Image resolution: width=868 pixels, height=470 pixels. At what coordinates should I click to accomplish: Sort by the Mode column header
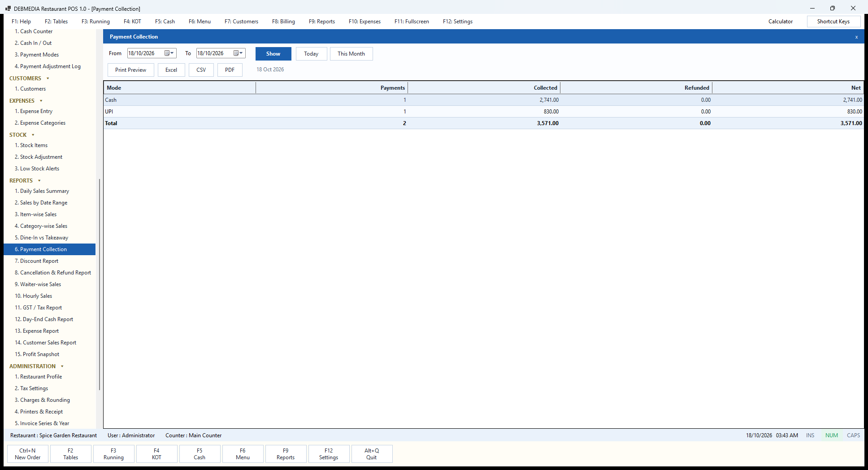(x=180, y=88)
